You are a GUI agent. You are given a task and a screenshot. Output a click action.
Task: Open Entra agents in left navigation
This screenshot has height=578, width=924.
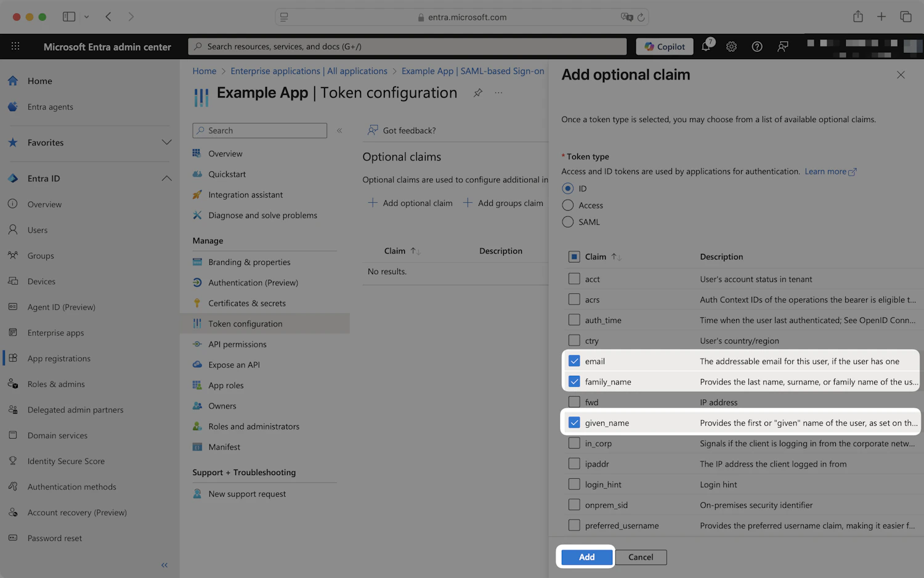click(x=50, y=107)
